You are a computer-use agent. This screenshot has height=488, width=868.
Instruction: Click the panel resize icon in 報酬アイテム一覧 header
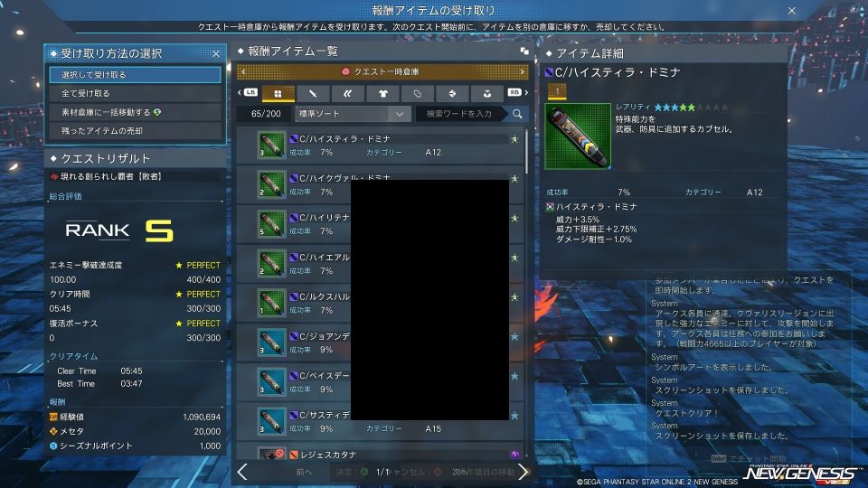(524, 52)
